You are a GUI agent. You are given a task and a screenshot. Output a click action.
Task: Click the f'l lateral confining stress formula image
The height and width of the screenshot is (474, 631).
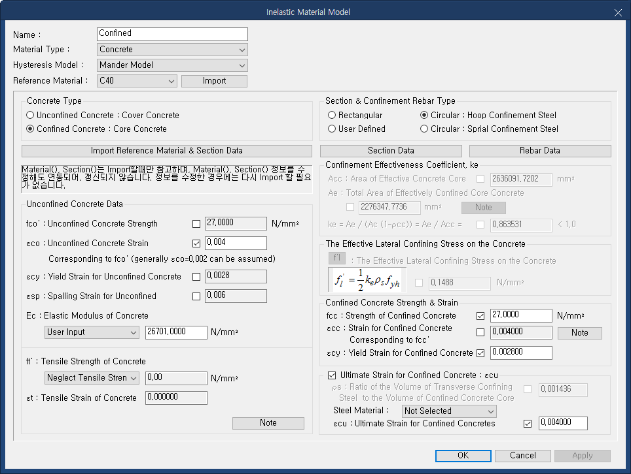click(x=367, y=280)
